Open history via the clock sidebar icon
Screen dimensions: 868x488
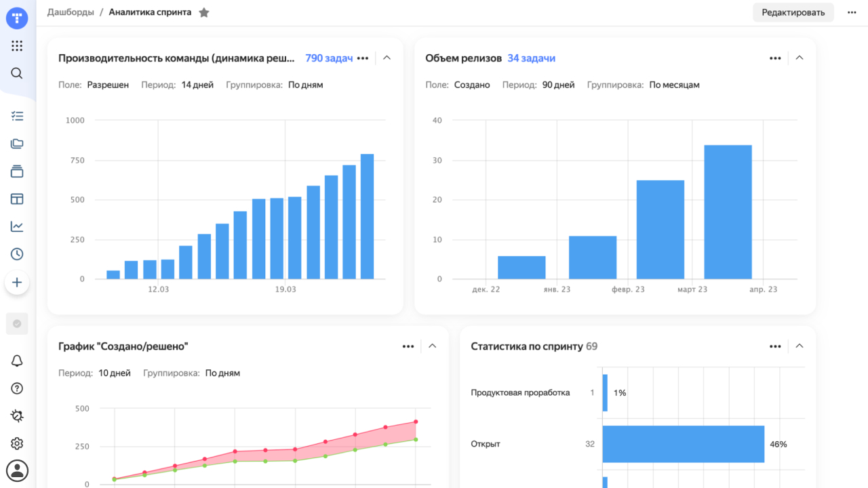point(17,254)
